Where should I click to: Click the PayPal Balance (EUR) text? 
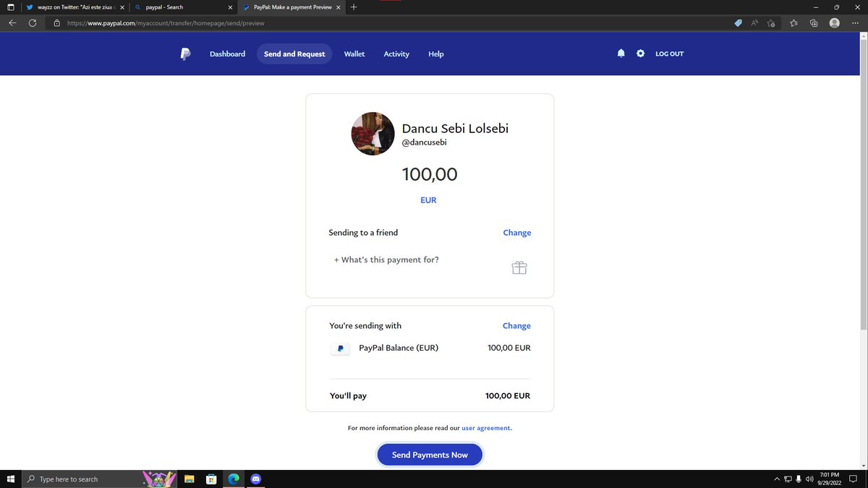coord(399,348)
